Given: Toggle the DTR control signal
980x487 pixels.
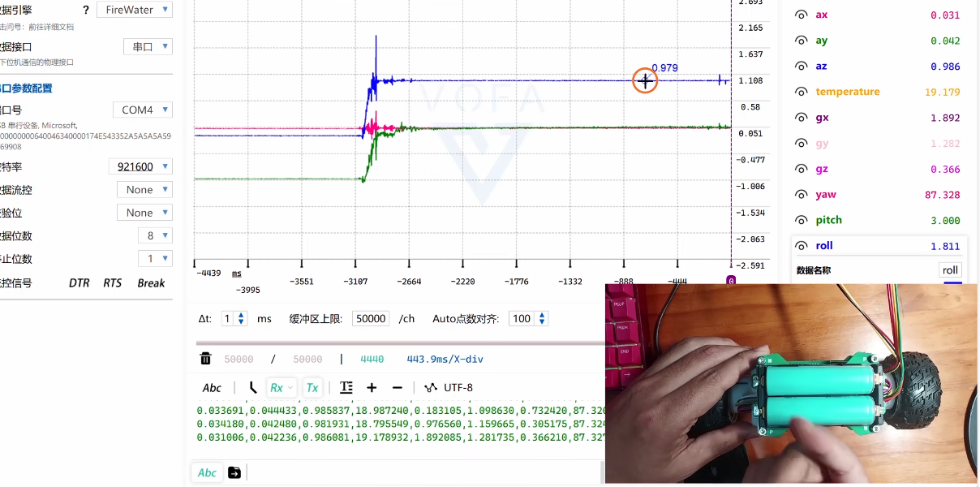Looking at the screenshot, I should [x=80, y=283].
